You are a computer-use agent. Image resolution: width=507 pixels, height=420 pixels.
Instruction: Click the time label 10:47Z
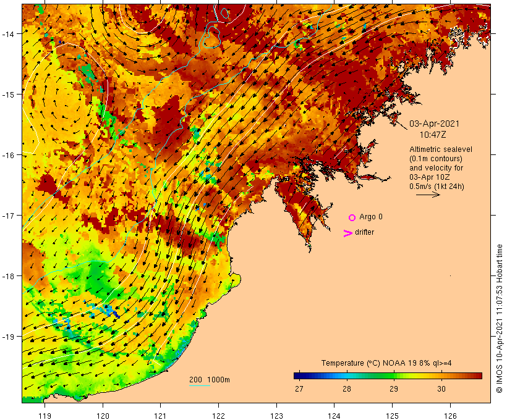[433, 135]
